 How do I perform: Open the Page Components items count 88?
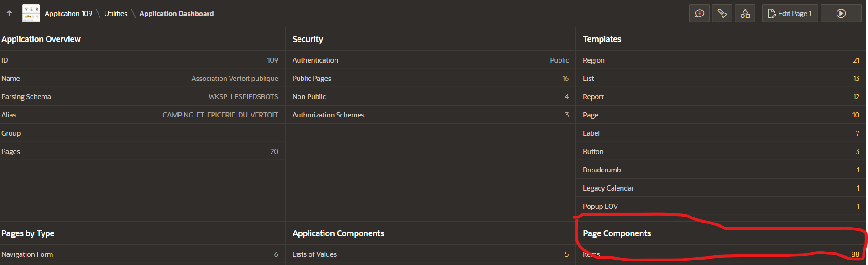tap(855, 254)
